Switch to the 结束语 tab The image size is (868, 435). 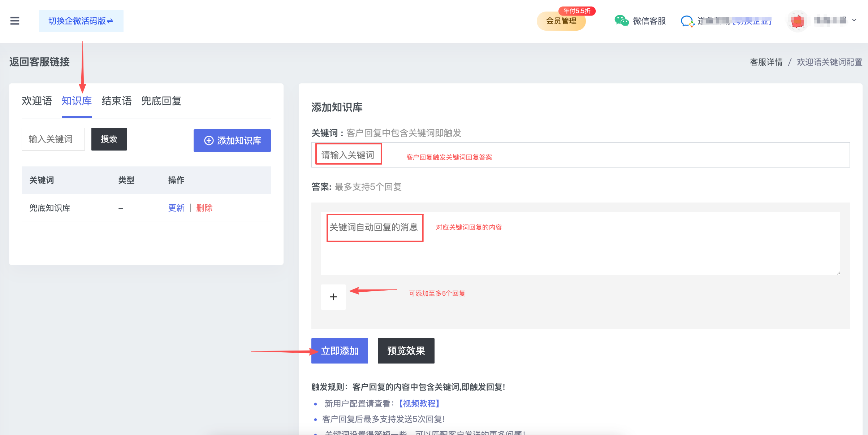116,101
